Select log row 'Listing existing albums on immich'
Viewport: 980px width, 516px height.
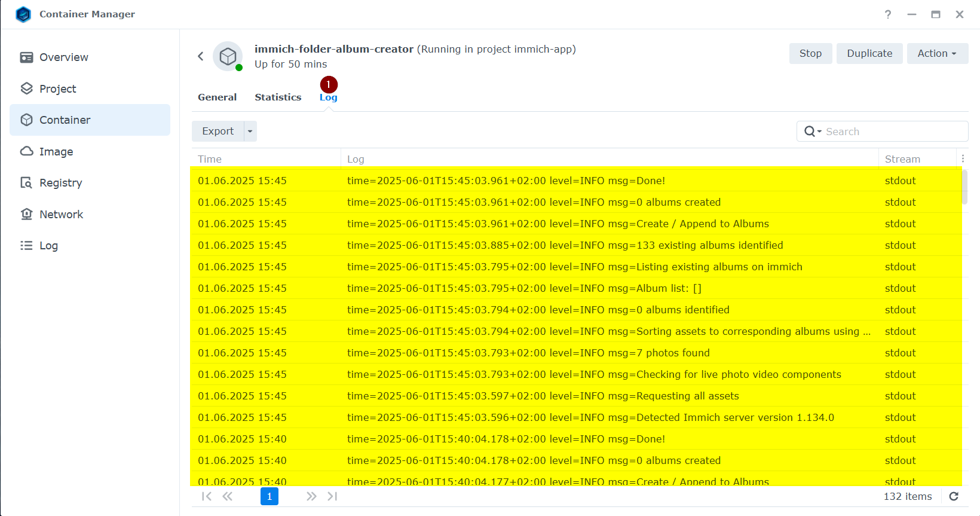[x=577, y=267]
